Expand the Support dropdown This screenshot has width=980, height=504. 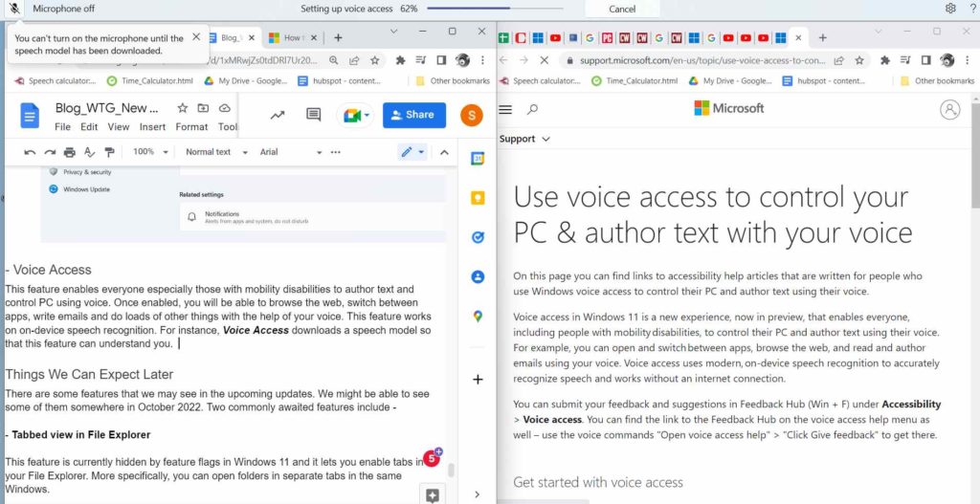(x=523, y=139)
